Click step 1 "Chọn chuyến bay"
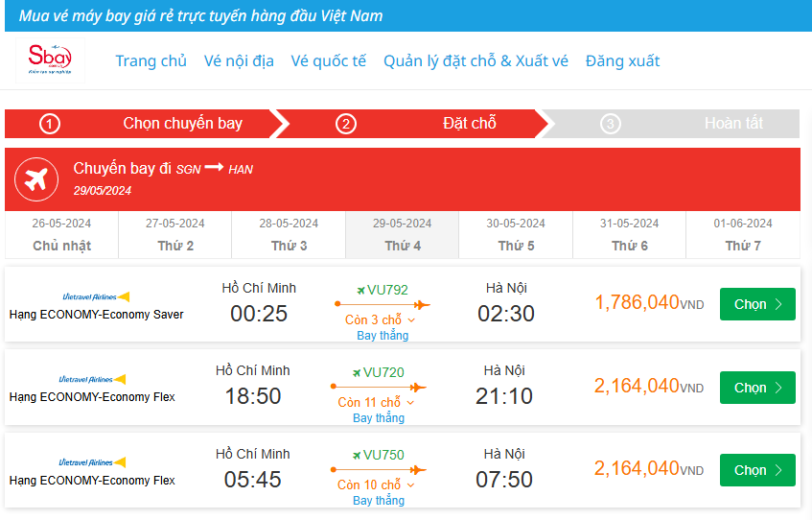 pyautogui.click(x=182, y=124)
